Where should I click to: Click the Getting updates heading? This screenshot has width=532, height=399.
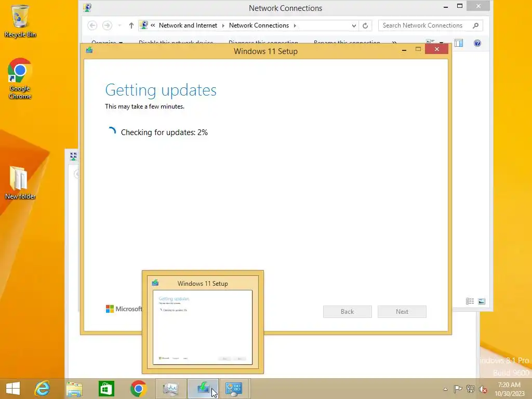point(161,90)
